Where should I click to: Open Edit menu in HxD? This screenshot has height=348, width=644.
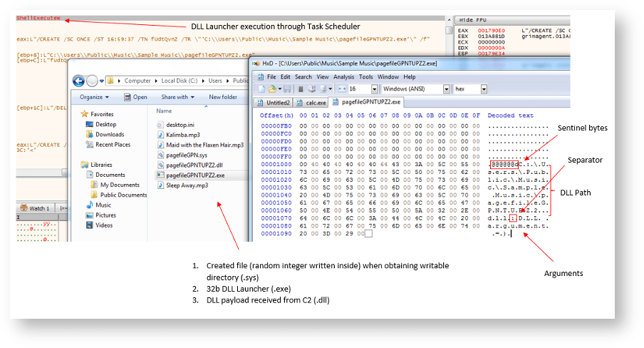coord(286,77)
